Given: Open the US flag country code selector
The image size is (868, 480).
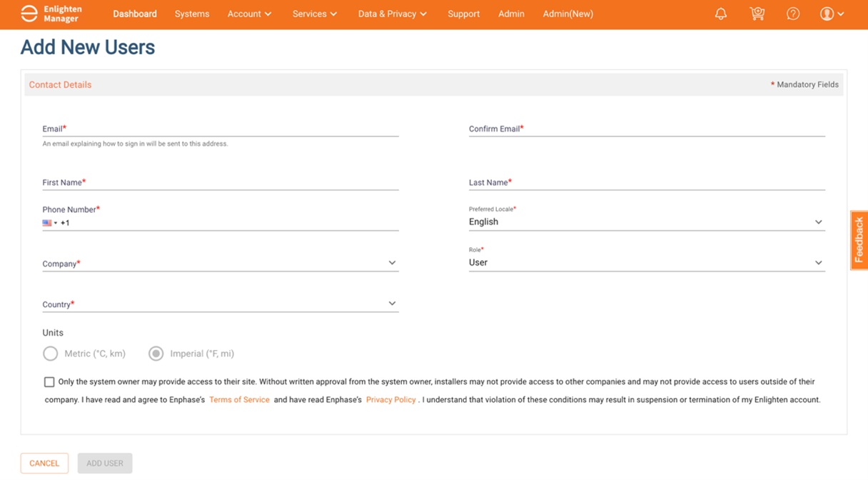Looking at the screenshot, I should click(x=50, y=223).
